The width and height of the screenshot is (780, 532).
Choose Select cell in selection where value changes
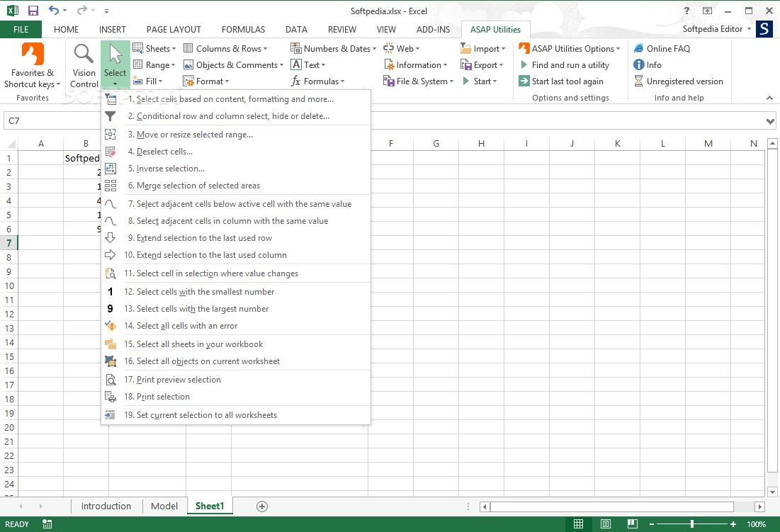(x=236, y=273)
